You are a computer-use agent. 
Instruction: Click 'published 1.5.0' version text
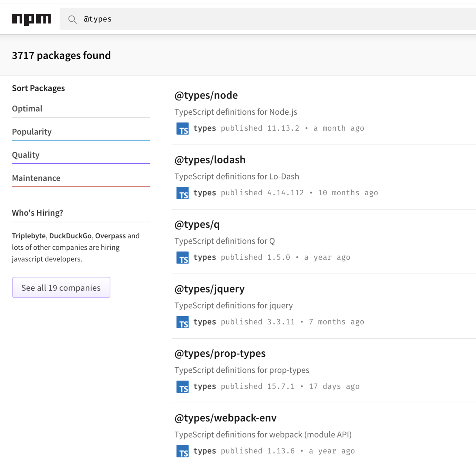[256, 258]
